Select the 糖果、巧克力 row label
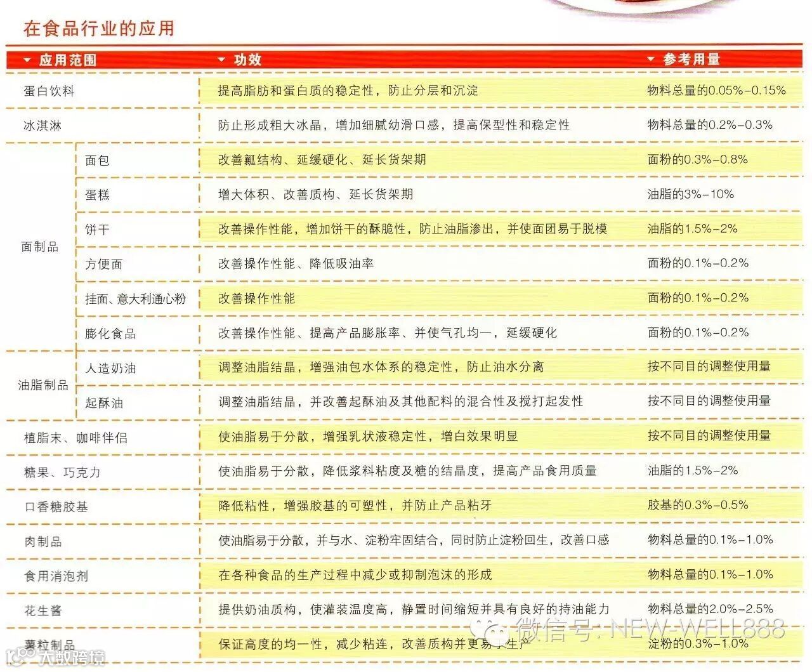The height and width of the screenshot is (672, 812). click(62, 472)
